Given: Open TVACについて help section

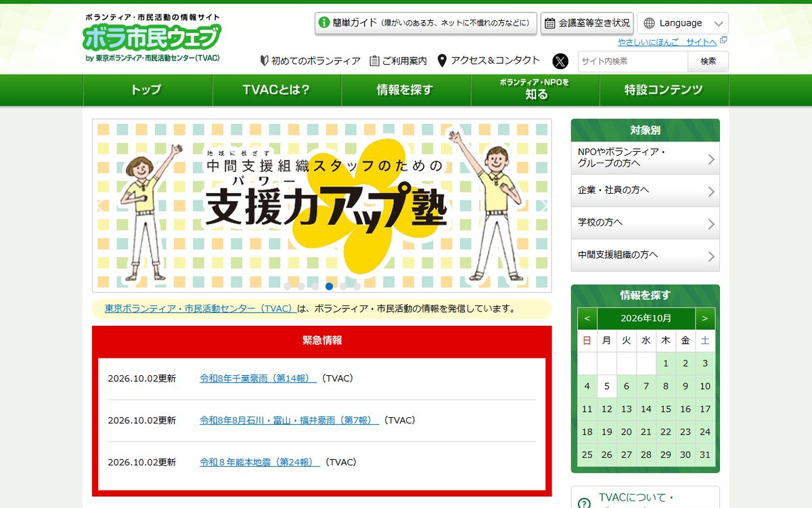Looking at the screenshot, I should tap(646, 498).
